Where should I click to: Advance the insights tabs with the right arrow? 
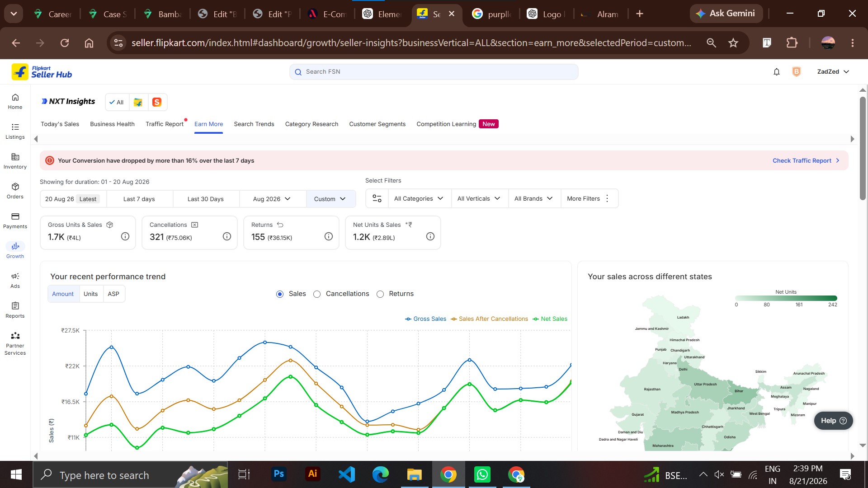tap(852, 139)
